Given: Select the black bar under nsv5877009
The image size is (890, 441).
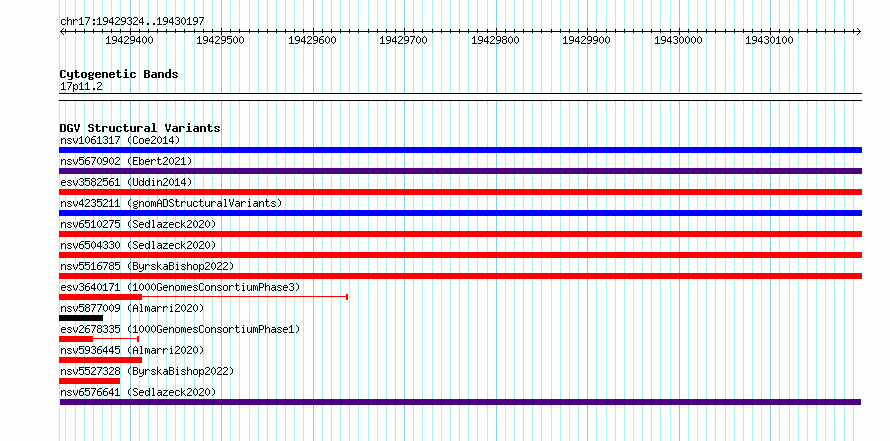Looking at the screenshot, I should pyautogui.click(x=81, y=318).
